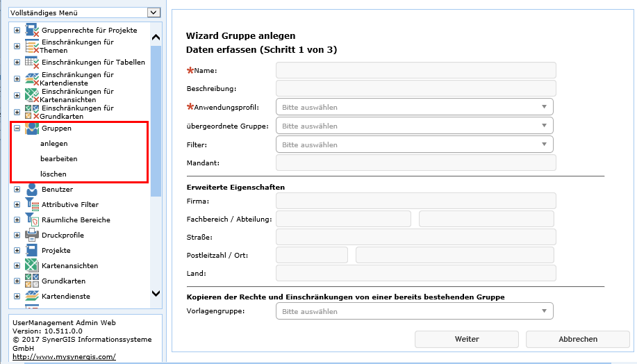Expand the Kartenansichten tree node
Image resolution: width=637 pixels, height=364 pixels.
[x=17, y=265]
